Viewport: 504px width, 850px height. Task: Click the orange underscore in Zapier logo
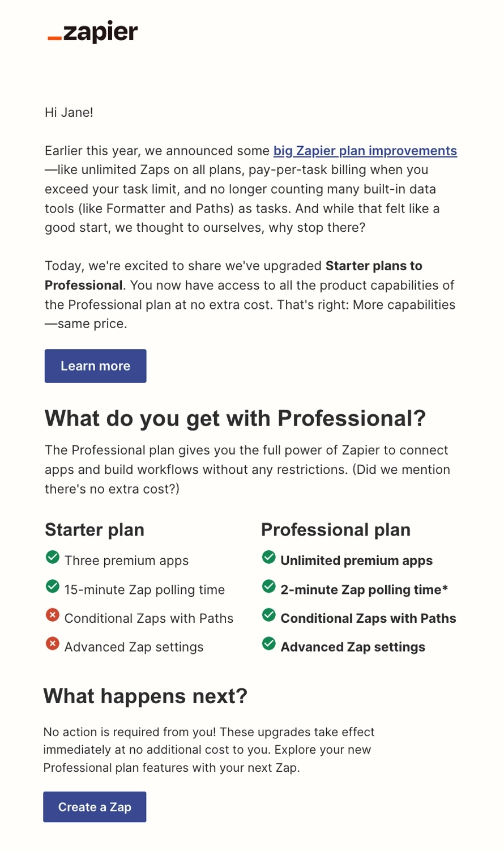[x=53, y=38]
